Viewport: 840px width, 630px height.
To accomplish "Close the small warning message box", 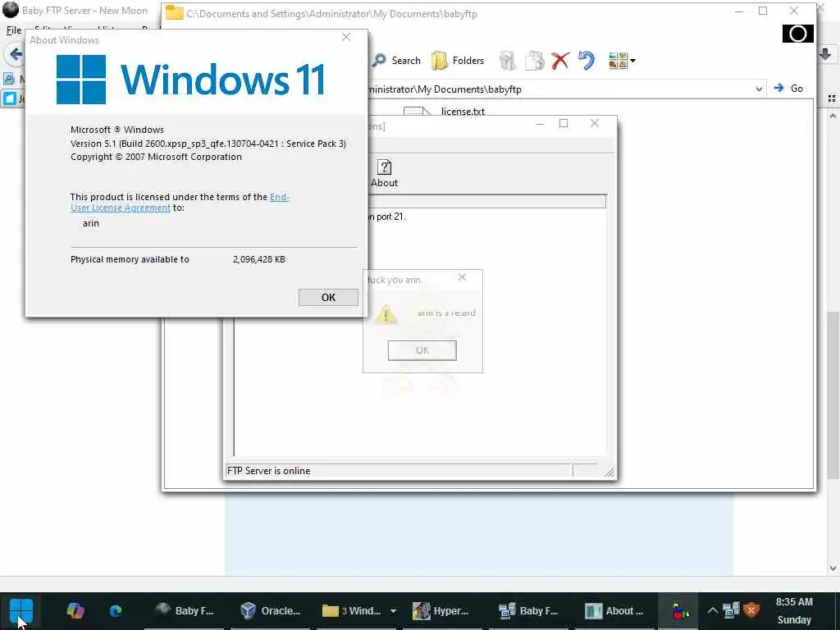I will [462, 277].
